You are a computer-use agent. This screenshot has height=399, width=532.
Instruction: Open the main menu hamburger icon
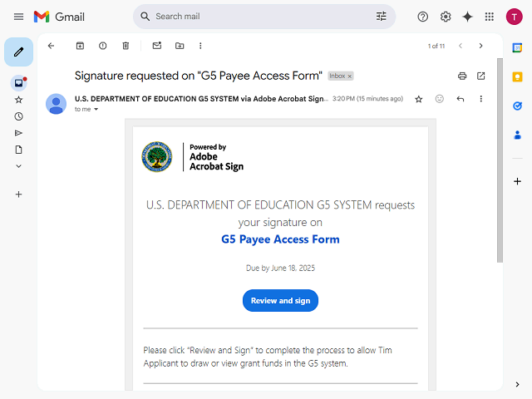18,17
